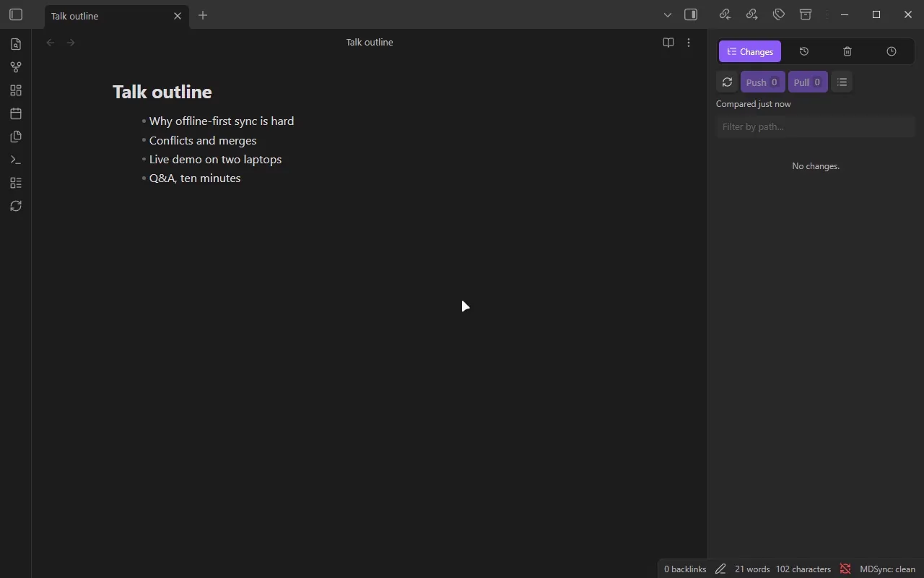Image resolution: width=924 pixels, height=578 pixels.
Task: Focus the Filter by path field
Action: tap(816, 126)
